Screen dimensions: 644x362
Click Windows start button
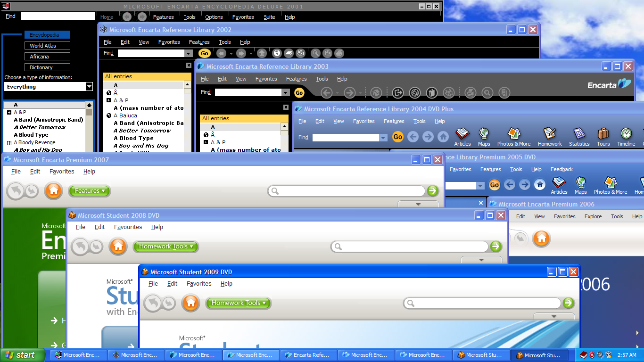click(x=22, y=355)
